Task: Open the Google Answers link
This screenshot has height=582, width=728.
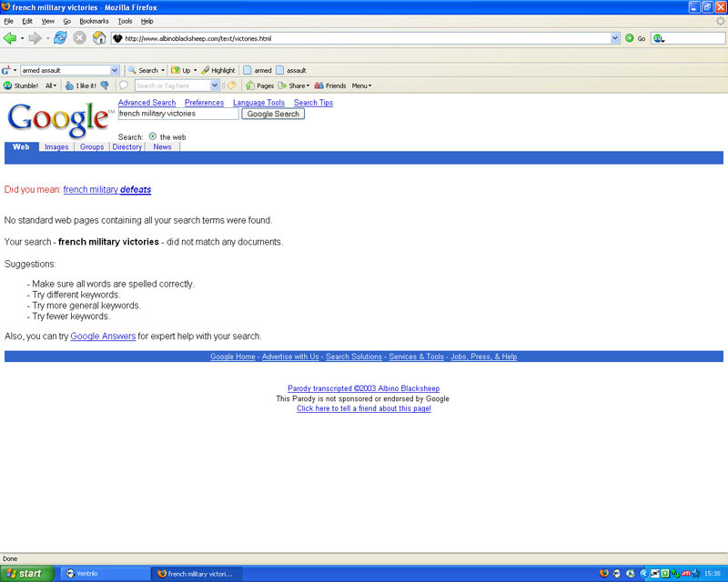Action: 103,336
